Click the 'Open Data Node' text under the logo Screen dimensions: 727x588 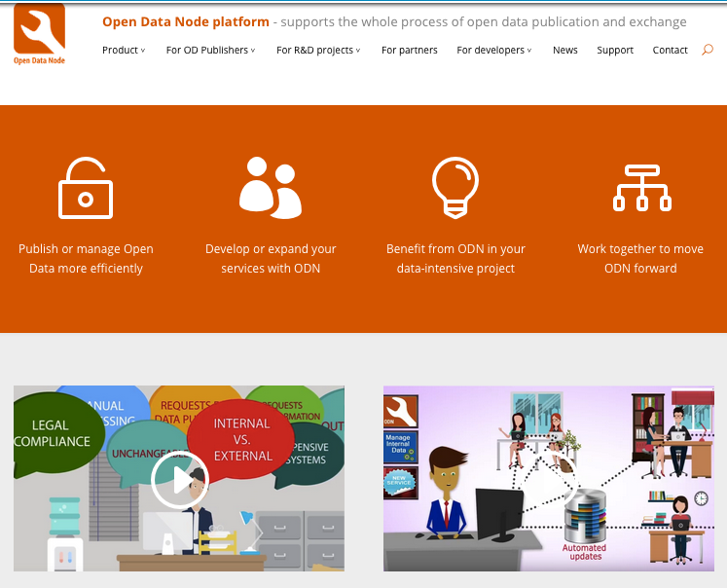(x=39, y=60)
